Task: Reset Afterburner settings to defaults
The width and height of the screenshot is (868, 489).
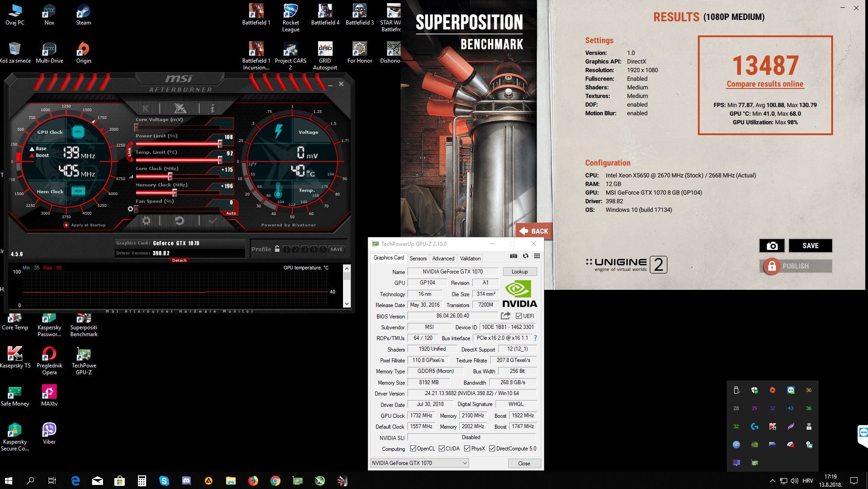Action: (179, 221)
